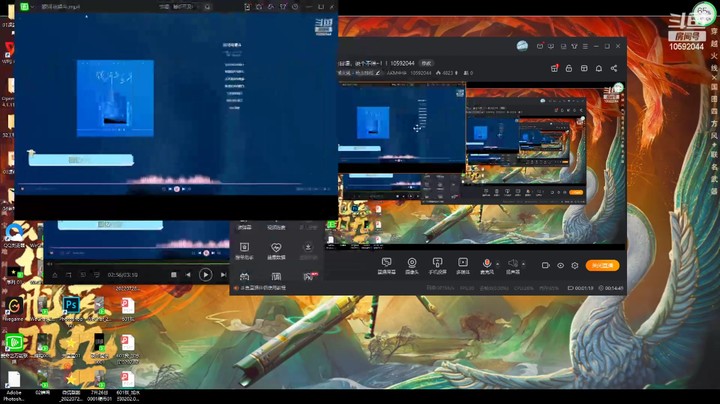Image resolution: width=720 pixels, height=404 pixels.
Task: Expand the microphone options arrow
Action: click(497, 264)
